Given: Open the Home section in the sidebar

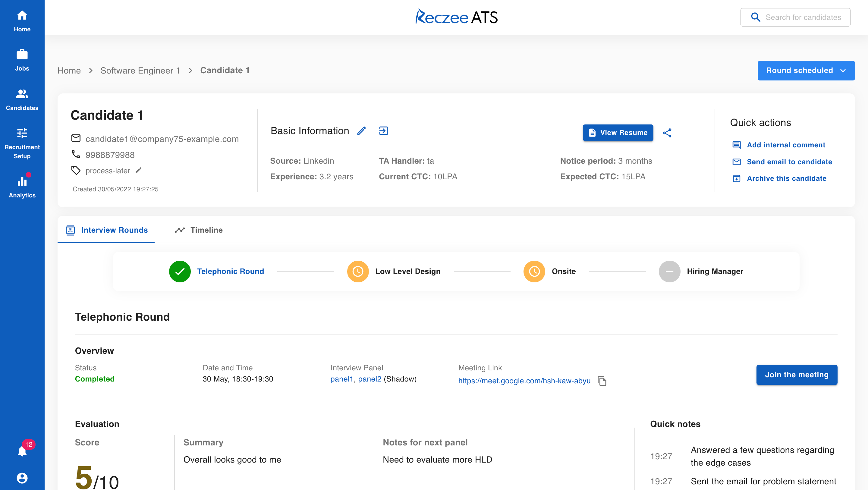Looking at the screenshot, I should point(22,21).
